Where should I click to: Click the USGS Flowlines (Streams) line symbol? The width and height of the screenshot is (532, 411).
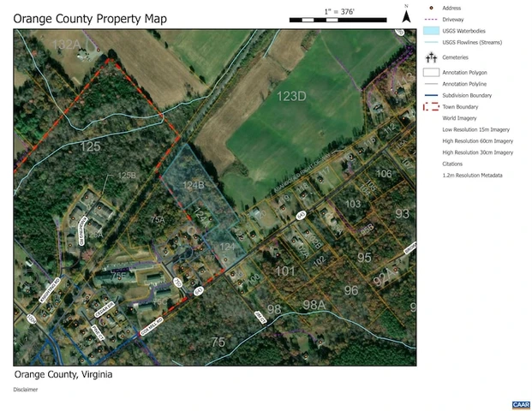point(431,43)
